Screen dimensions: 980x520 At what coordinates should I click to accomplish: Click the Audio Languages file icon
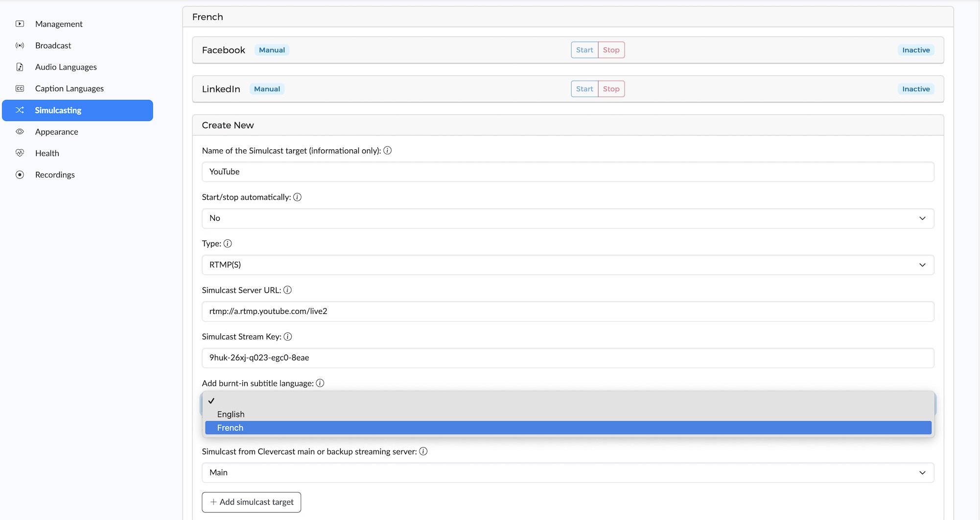click(x=20, y=67)
